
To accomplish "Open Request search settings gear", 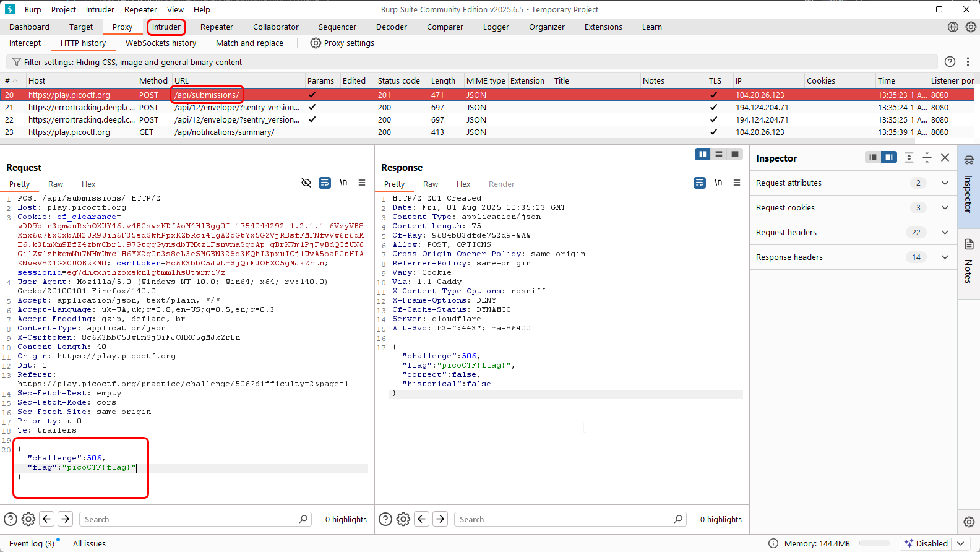I will click(x=28, y=519).
